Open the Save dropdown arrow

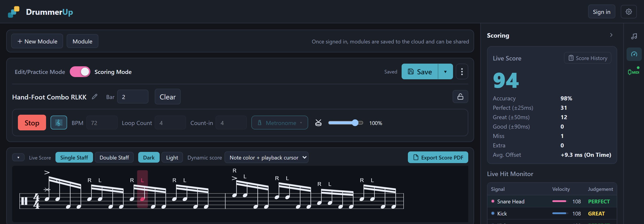point(445,72)
